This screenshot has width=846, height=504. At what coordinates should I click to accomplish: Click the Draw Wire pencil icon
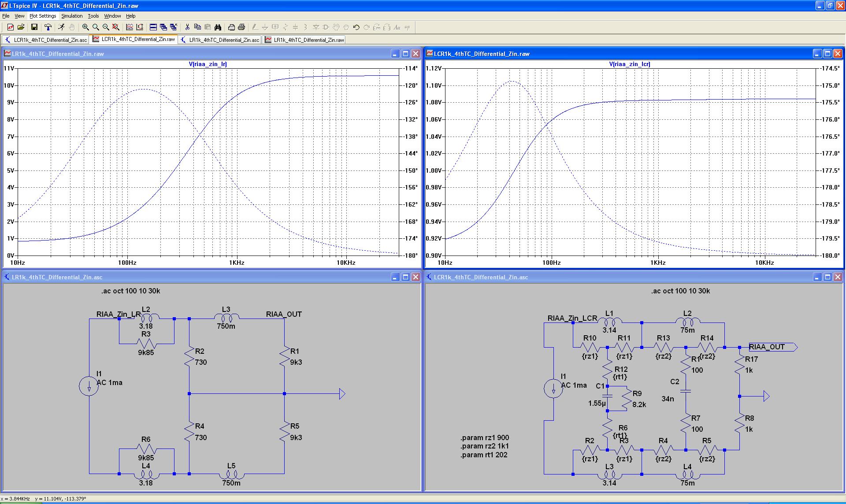coord(255,27)
